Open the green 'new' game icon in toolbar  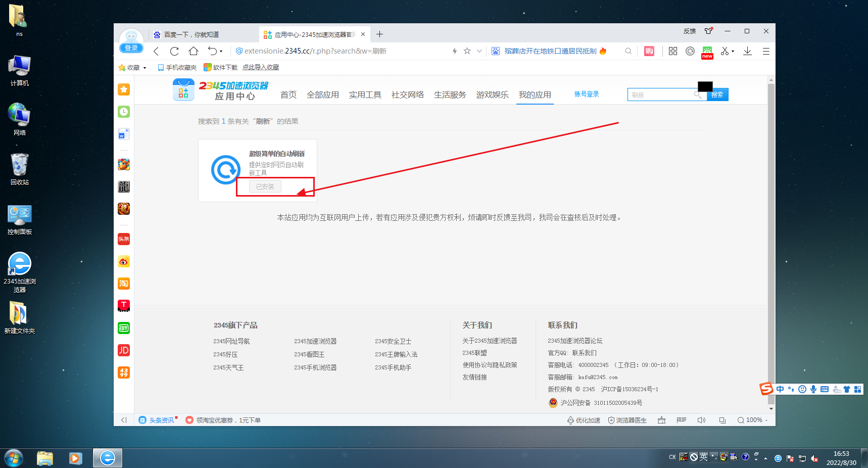pyautogui.click(x=707, y=52)
